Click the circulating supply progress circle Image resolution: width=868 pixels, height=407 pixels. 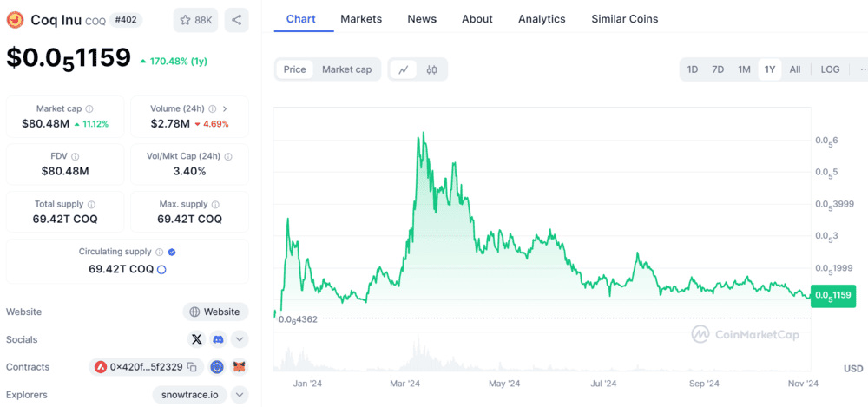click(x=161, y=270)
